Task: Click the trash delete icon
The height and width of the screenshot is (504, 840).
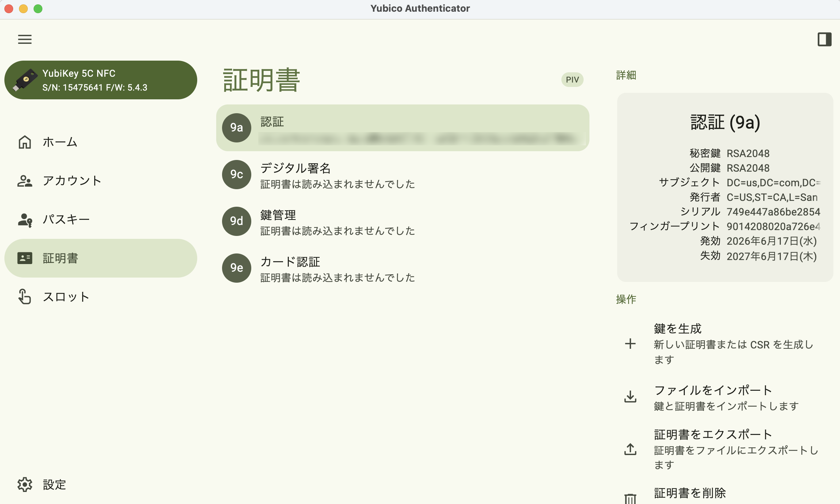Action: [630, 499]
